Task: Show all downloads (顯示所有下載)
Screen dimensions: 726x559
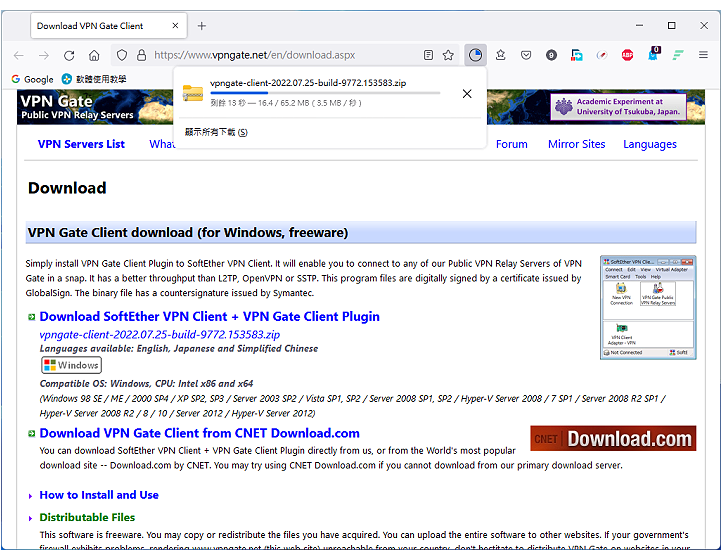Action: tap(216, 132)
